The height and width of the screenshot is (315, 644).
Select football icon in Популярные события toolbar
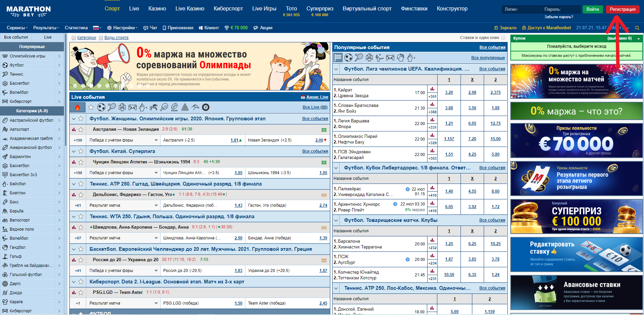[x=348, y=57]
